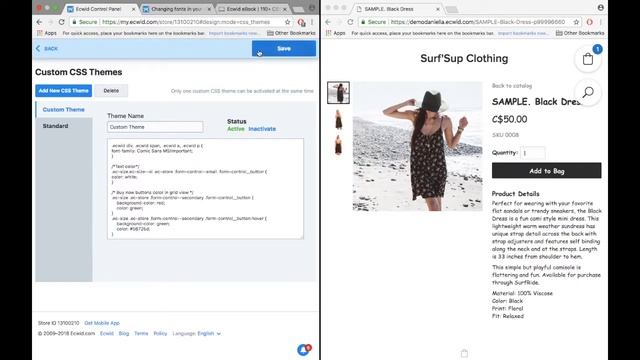Select the second product thumbnail

point(338,120)
